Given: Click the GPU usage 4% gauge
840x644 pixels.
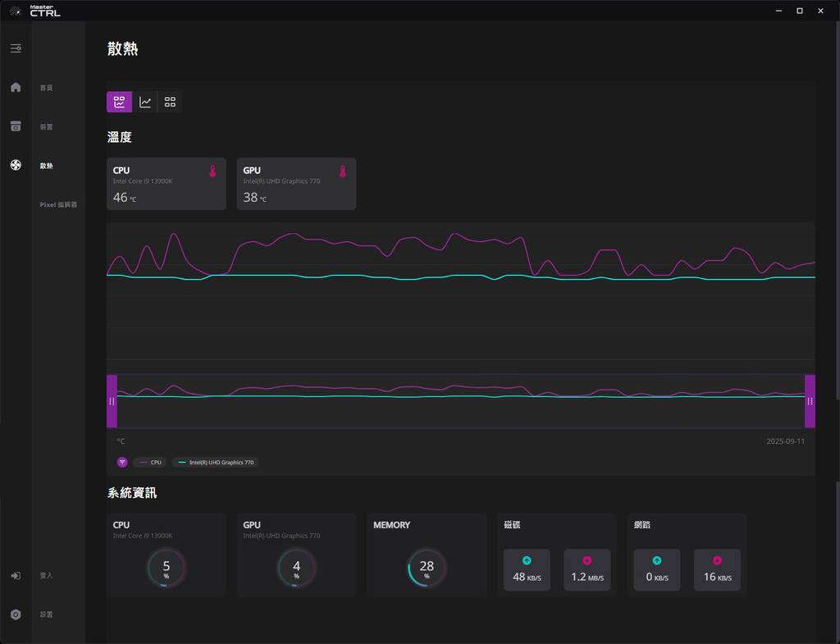Looking at the screenshot, I should coord(296,568).
